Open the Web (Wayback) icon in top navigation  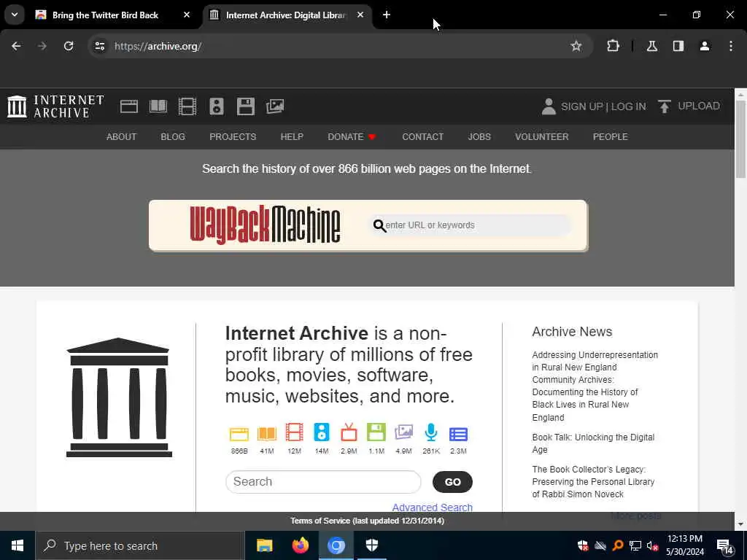point(128,106)
